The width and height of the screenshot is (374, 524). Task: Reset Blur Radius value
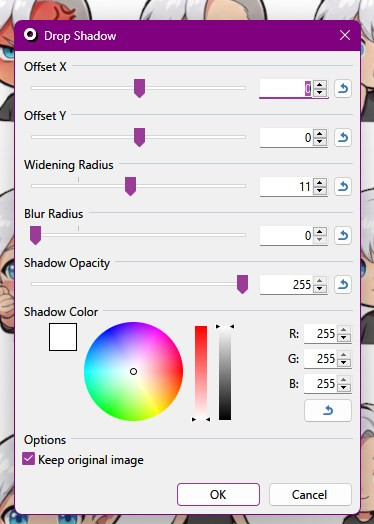tap(343, 236)
